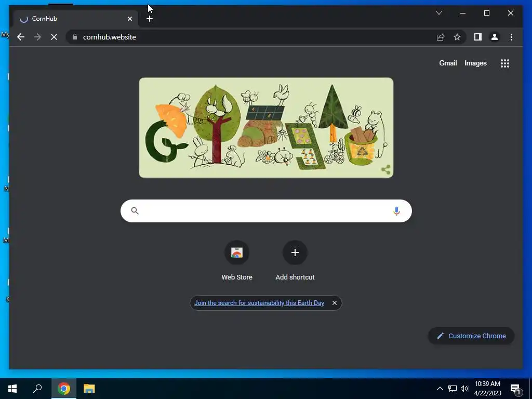This screenshot has height=399, width=532.
Task: Close the Chrome window
Action: [510, 13]
